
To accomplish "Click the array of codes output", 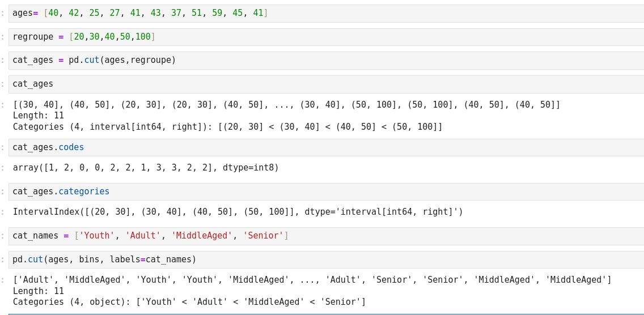I will [x=146, y=168].
